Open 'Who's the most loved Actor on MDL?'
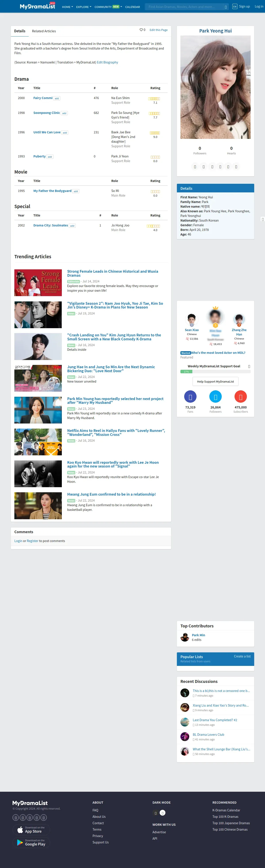The image size is (265, 868). (218, 353)
